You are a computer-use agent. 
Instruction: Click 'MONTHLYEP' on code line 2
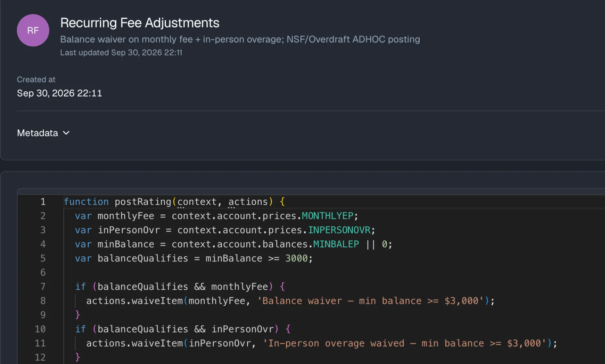(x=327, y=216)
